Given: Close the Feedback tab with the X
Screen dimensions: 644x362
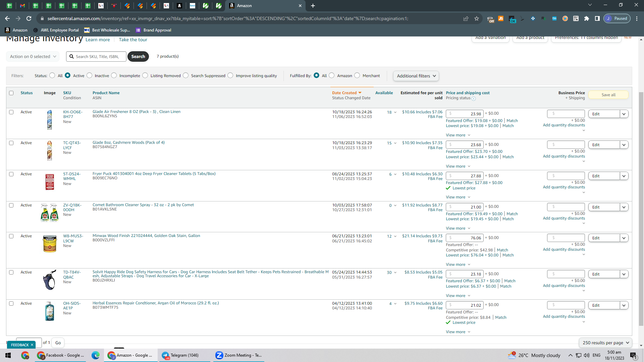Looking at the screenshot, I should click(32, 345).
